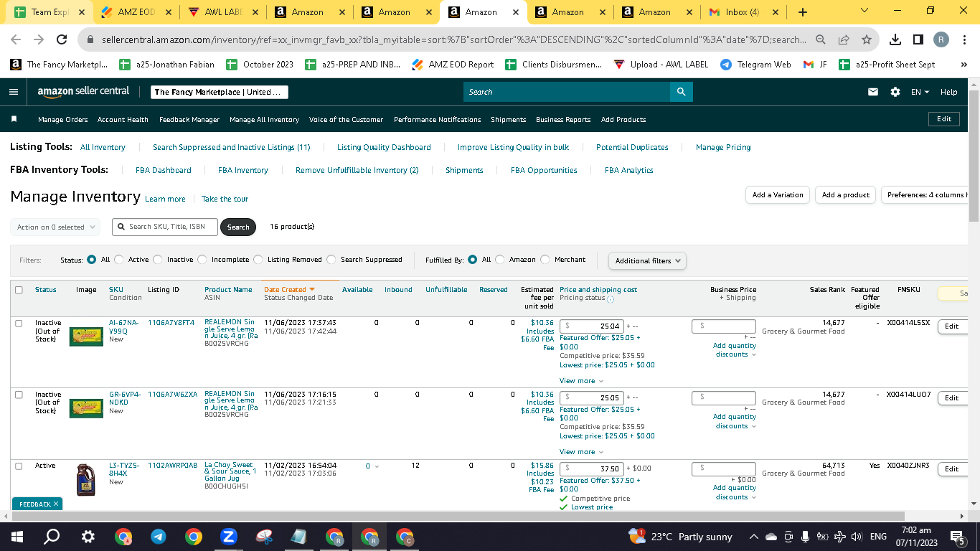Open the messages envelope icon
The height and width of the screenshot is (551, 980).
(873, 92)
